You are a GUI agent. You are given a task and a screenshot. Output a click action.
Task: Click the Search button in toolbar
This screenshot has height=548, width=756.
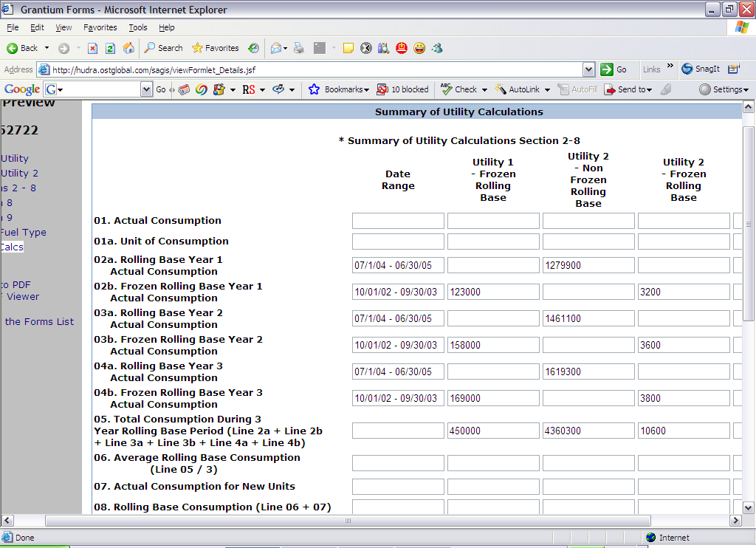tap(163, 48)
